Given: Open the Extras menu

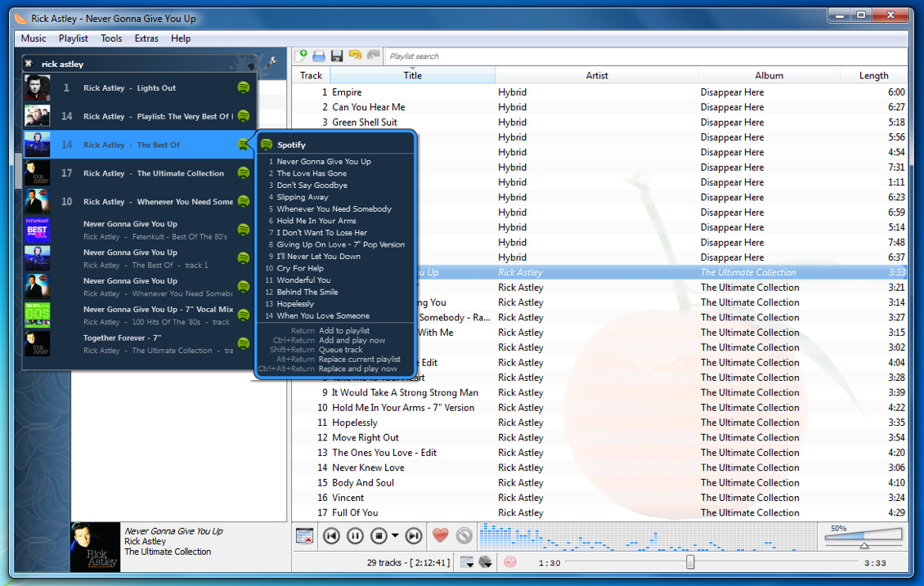Looking at the screenshot, I should [146, 38].
